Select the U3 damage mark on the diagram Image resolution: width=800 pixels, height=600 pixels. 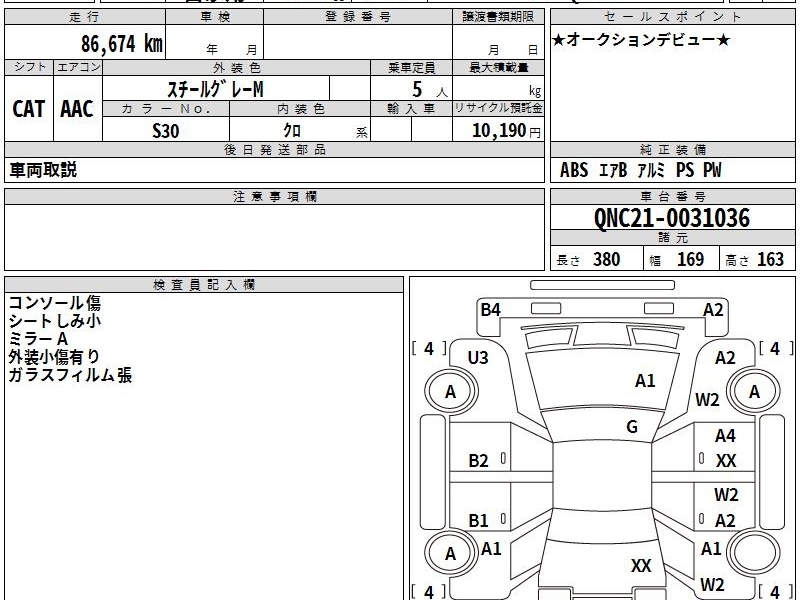pos(478,358)
